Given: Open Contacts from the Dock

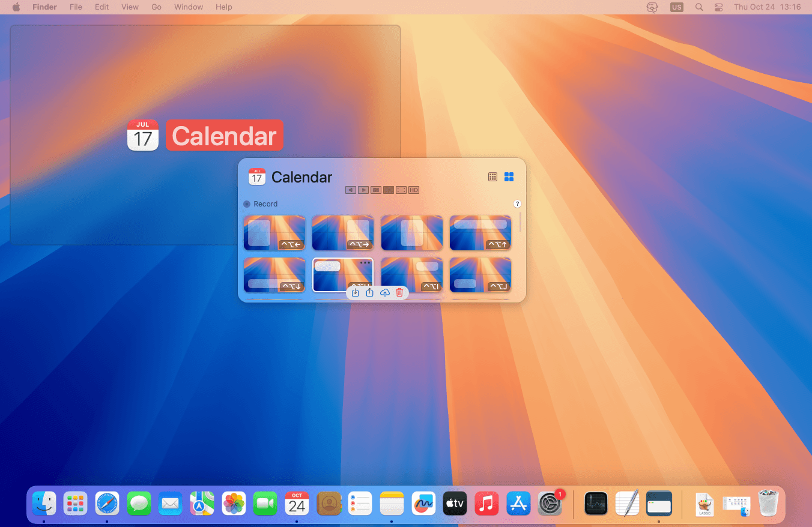Looking at the screenshot, I should point(329,504).
